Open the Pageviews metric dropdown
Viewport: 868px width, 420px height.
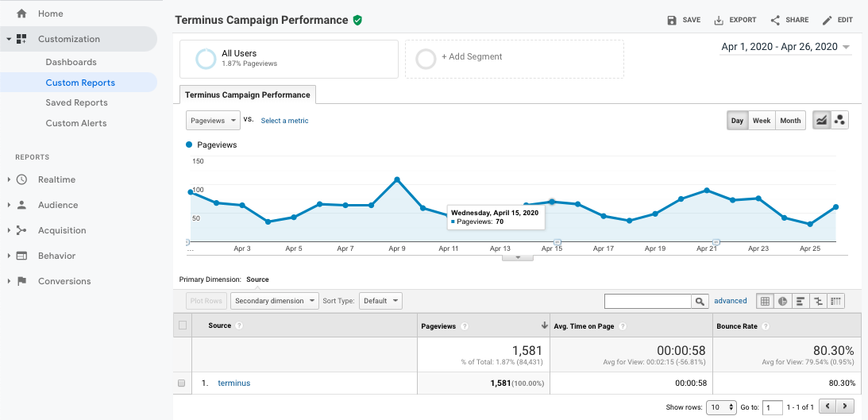213,121
